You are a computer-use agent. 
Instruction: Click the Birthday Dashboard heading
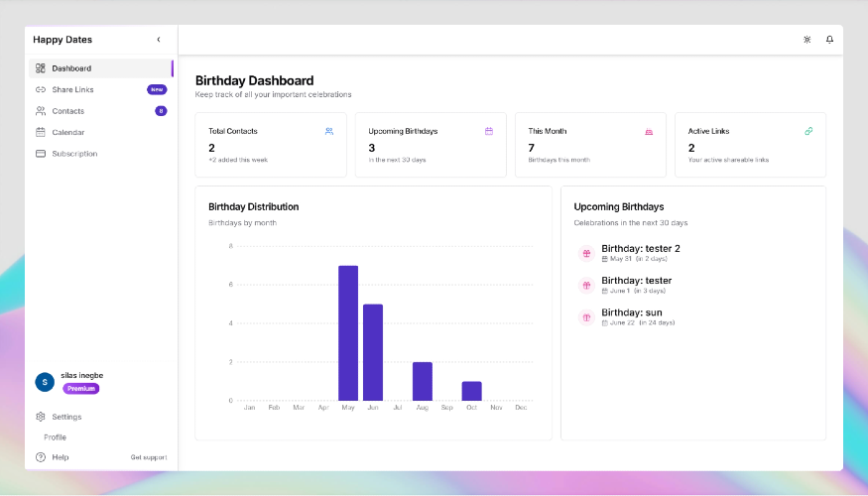[x=254, y=80]
